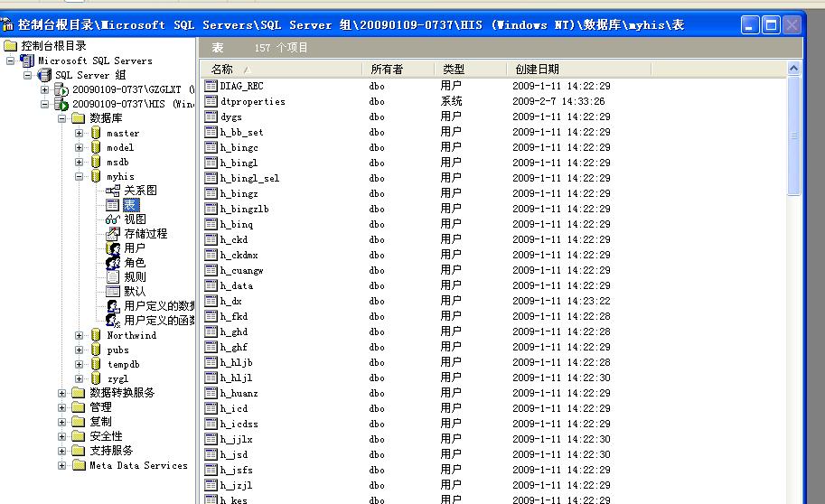
Task: Click the master database cylinder icon
Action: (96, 133)
